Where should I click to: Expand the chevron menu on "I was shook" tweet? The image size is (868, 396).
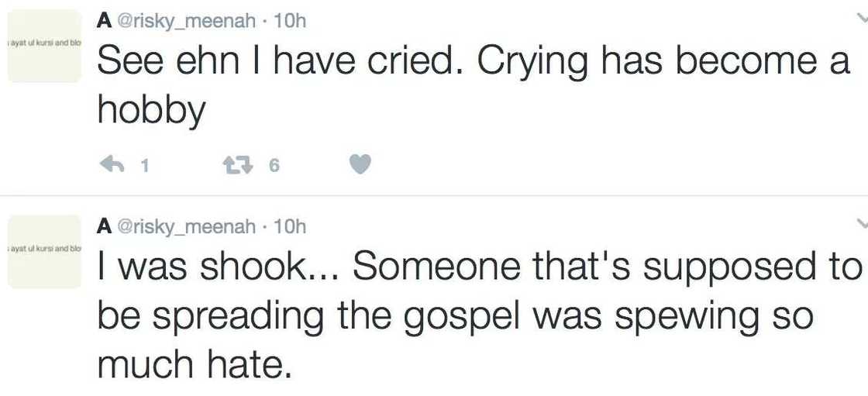863,223
